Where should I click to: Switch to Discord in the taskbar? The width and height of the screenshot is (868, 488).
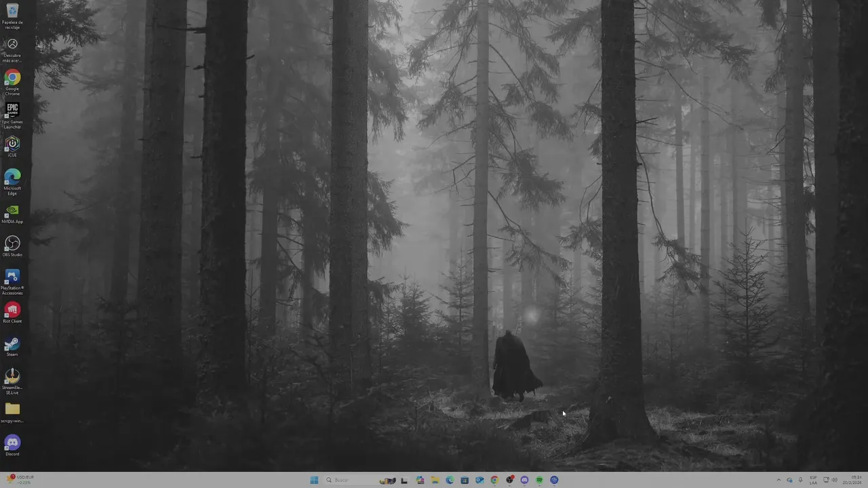[524, 480]
